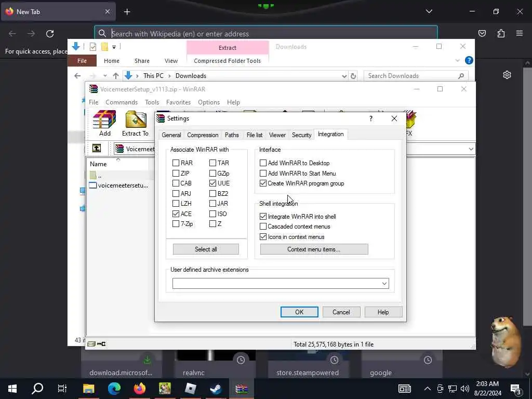Image resolution: width=532 pixels, height=399 pixels.
Task: Open Roblox from the taskbar
Action: (x=190, y=389)
